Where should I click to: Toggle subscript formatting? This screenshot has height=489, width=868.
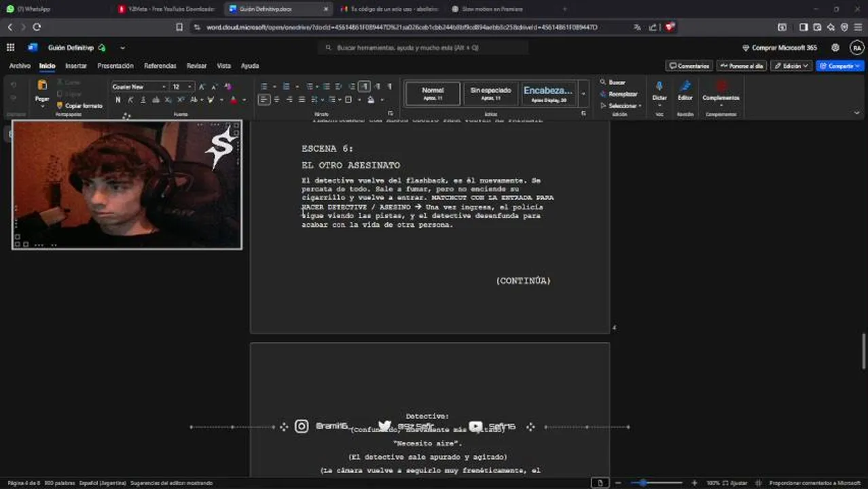169,100
